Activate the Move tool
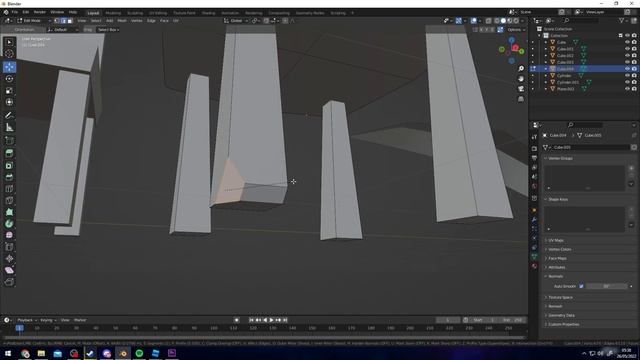The width and height of the screenshot is (640, 360). (9, 67)
